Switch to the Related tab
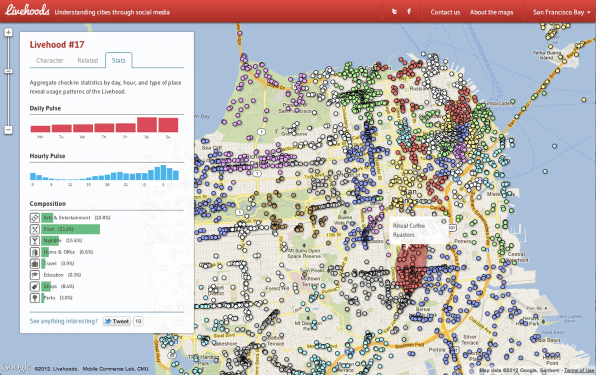Viewport: 596px width, 375px height. [88, 60]
